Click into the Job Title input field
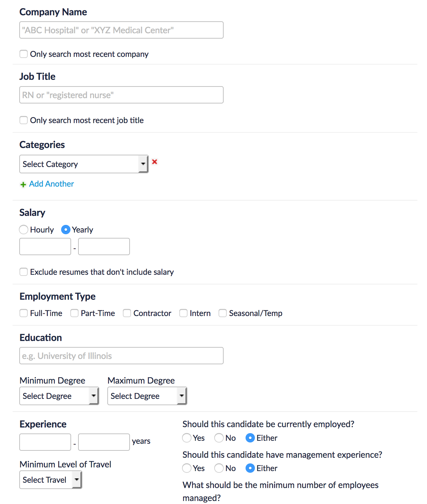427x504 pixels. (x=121, y=95)
